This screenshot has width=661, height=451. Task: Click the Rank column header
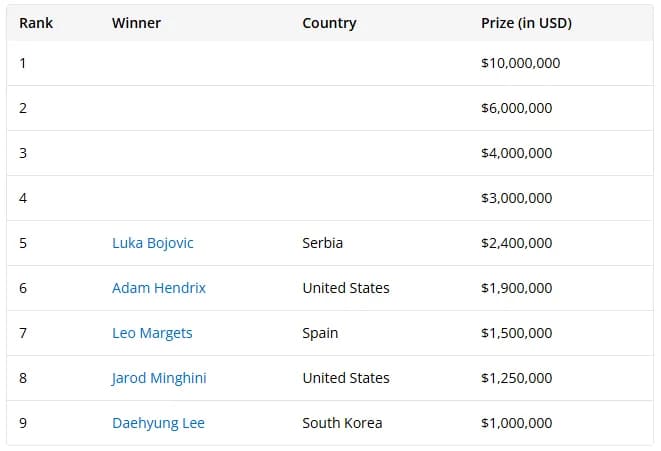(x=36, y=23)
